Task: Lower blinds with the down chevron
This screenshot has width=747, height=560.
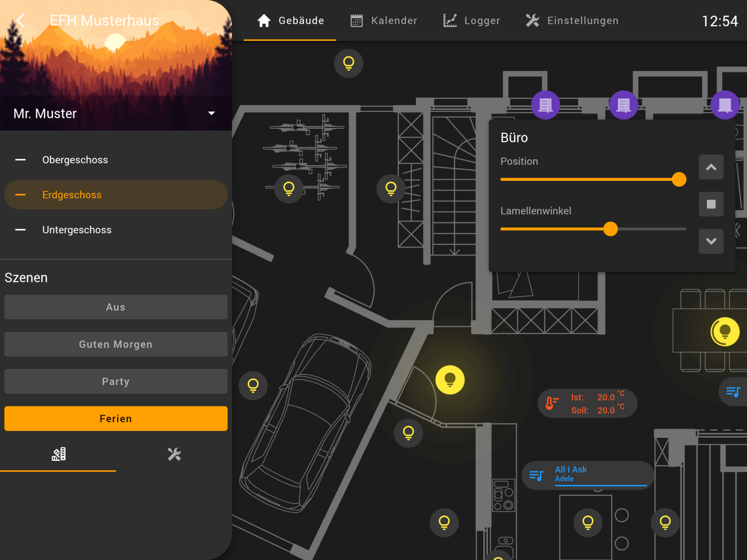Action: point(711,241)
